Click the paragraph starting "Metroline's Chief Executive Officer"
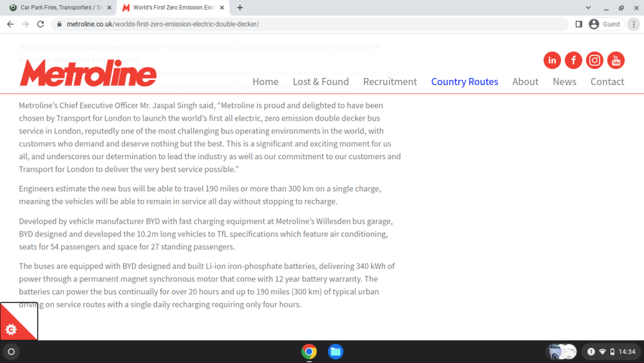 point(210,137)
